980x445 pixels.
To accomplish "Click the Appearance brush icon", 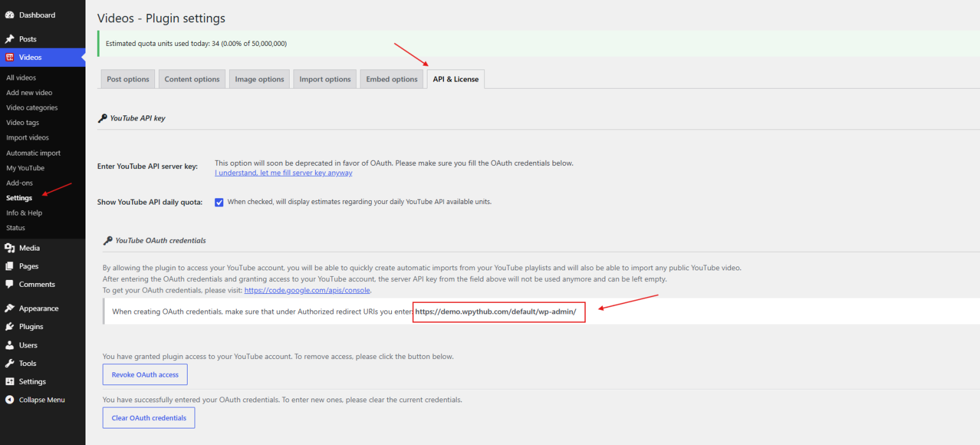I will point(10,309).
